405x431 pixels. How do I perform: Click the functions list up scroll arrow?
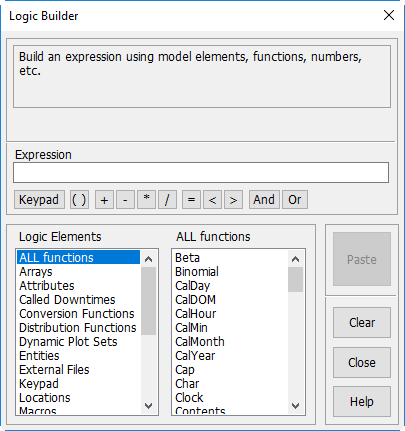click(x=295, y=259)
